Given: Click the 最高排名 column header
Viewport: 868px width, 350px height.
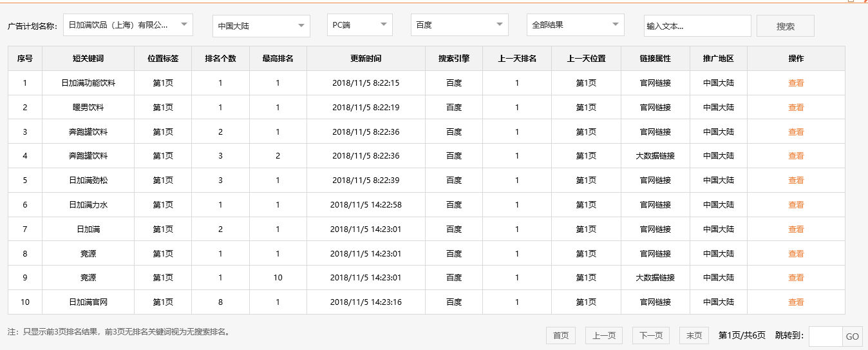Looking at the screenshot, I should pos(278,59).
